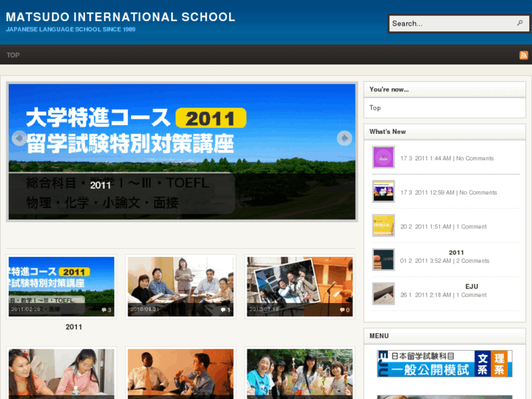Open the classroom meeting photo dated 2010/08/21
Image resolution: width=532 pixels, height=399 pixels.
click(x=180, y=286)
